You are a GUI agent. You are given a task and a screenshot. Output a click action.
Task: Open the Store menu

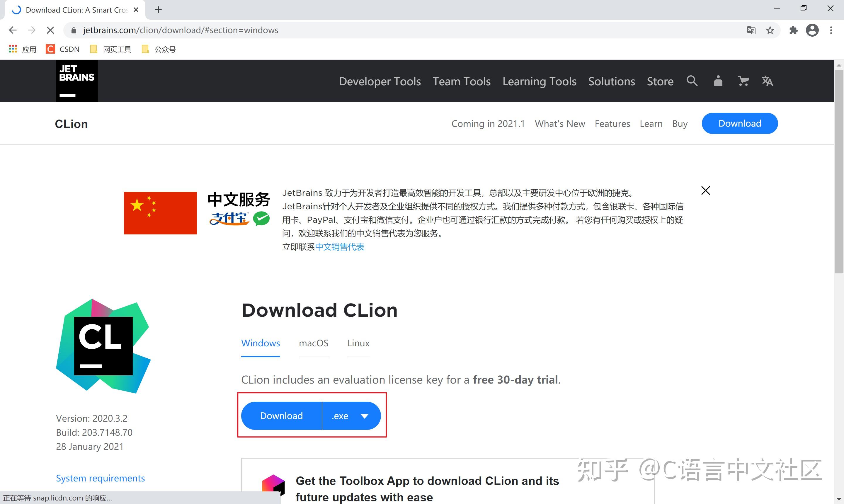tap(660, 81)
